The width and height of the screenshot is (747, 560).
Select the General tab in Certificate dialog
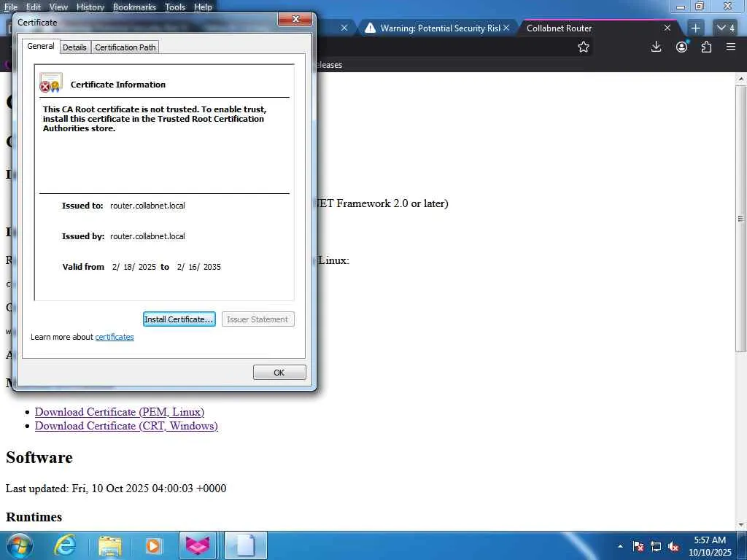[x=41, y=46]
